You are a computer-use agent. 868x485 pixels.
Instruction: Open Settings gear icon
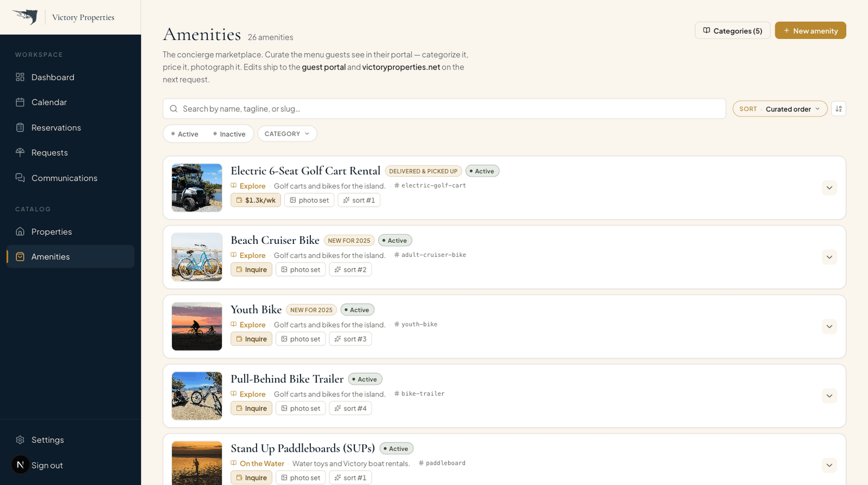coord(20,440)
